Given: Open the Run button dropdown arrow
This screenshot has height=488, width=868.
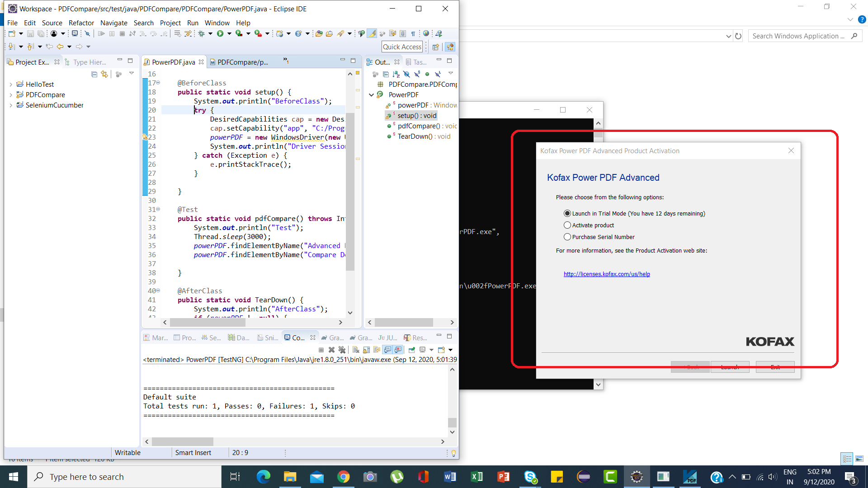Looking at the screenshot, I should point(228,33).
